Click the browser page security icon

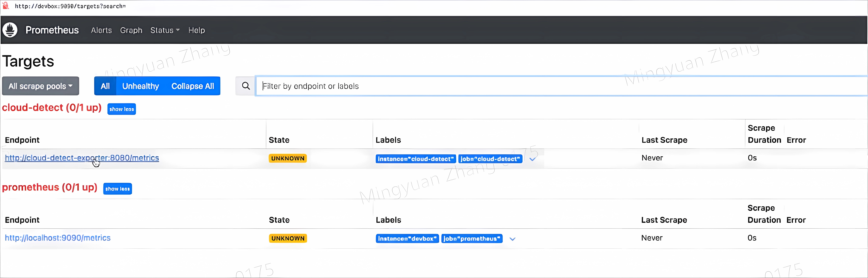6,6
